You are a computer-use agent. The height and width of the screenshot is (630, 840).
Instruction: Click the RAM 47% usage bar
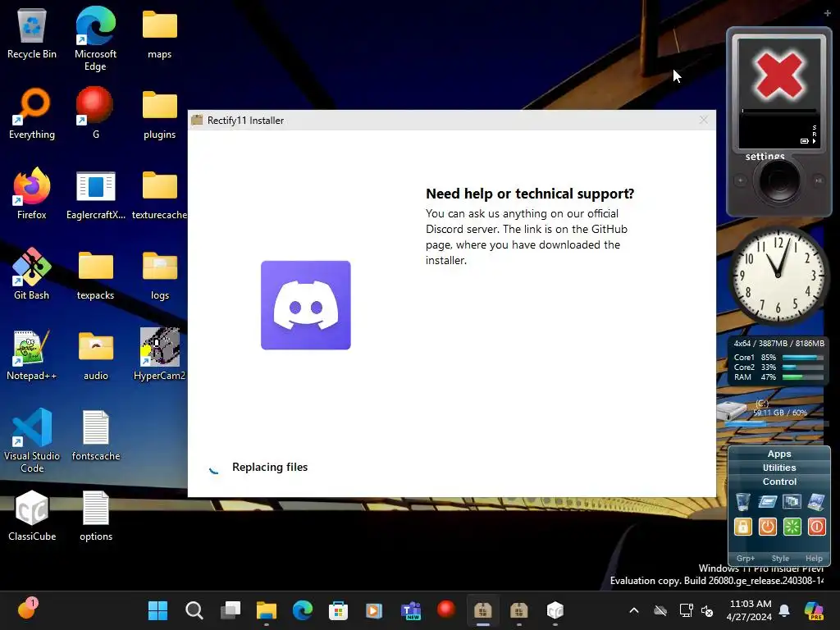[x=802, y=377]
